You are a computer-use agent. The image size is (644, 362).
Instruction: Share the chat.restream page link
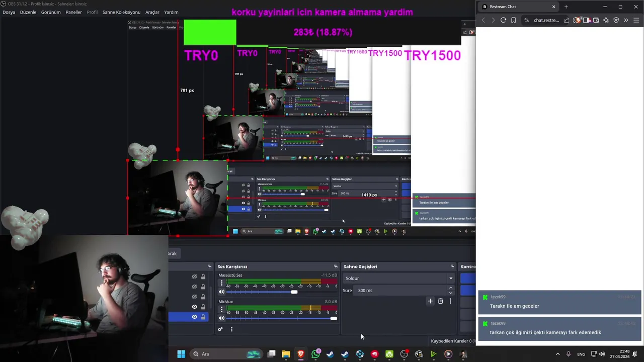coord(567,20)
